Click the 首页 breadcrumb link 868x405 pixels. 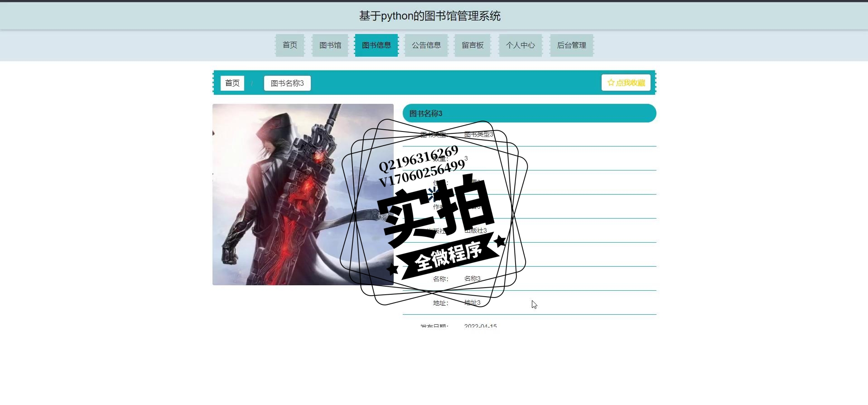pyautogui.click(x=232, y=83)
